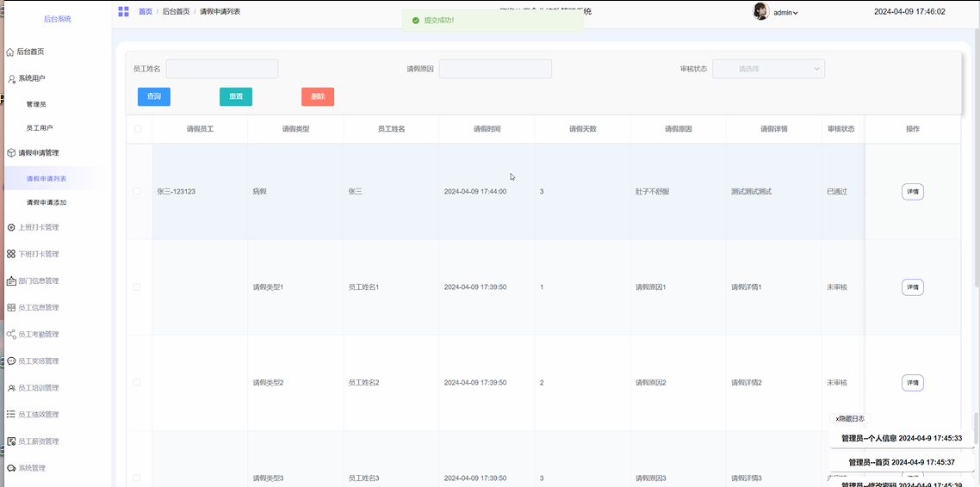
Task: Click the cube icon beside 请假申请管理
Action: (x=11, y=153)
